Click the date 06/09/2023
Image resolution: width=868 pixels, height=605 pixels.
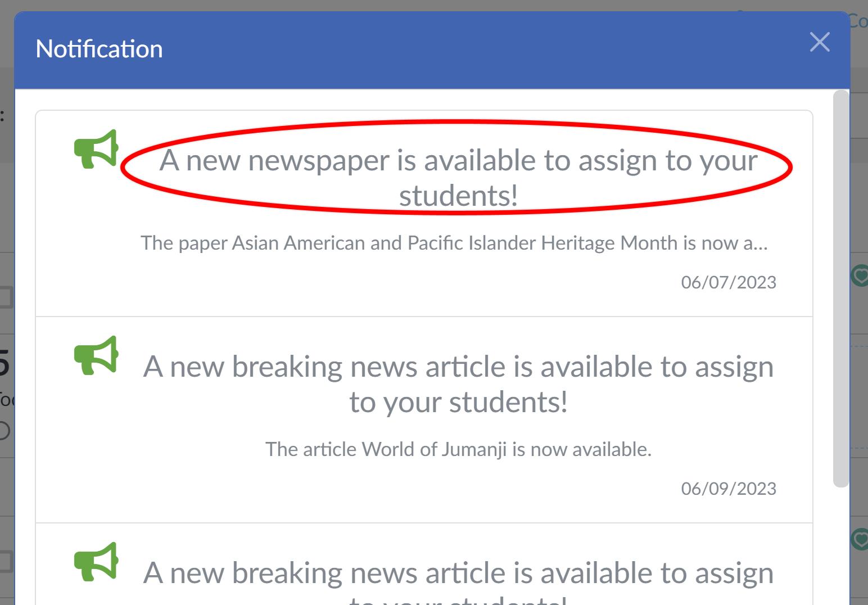pos(729,489)
